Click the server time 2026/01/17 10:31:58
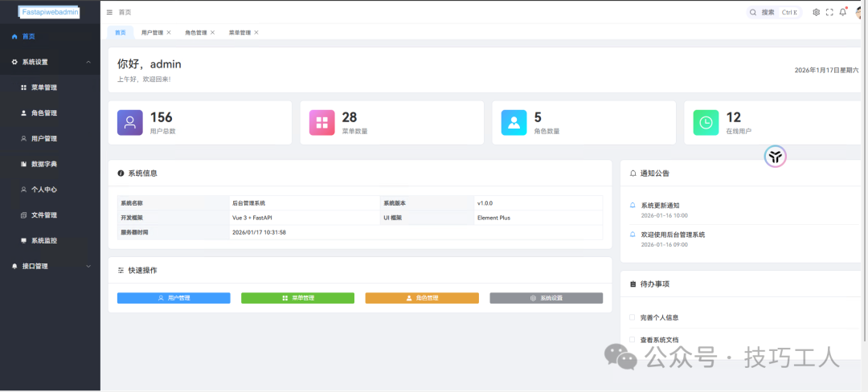This screenshot has width=868, height=392. 259,232
